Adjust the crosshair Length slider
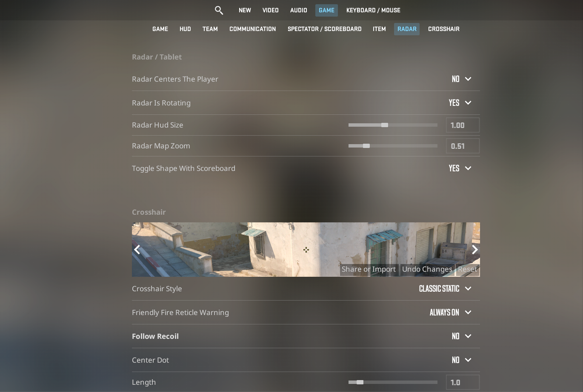 point(393,382)
